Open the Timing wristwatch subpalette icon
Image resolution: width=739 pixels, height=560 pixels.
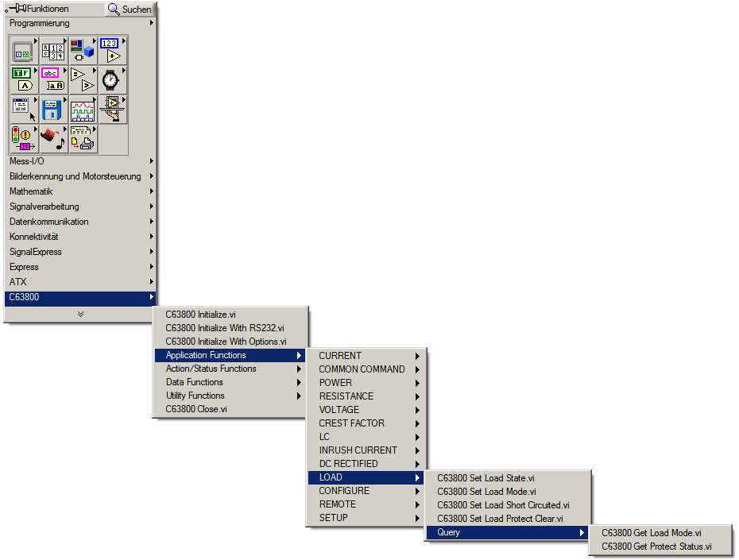pos(113,79)
